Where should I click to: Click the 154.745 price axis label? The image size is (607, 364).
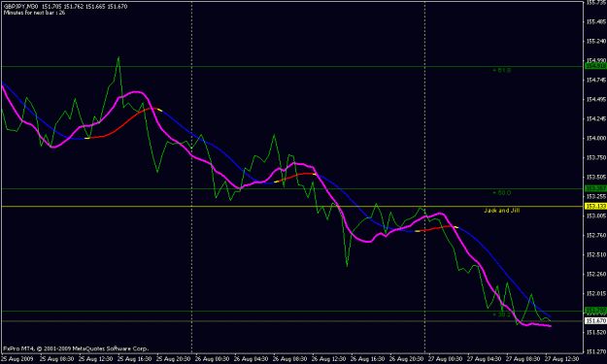(x=596, y=80)
